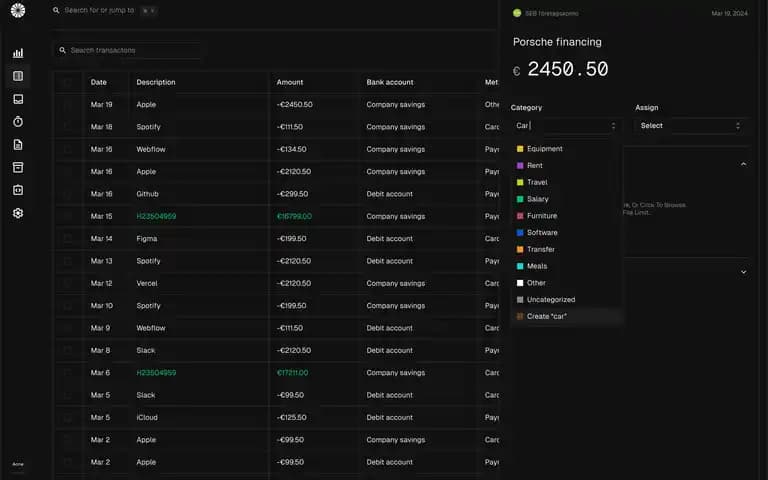Viewport: 768px width, 480px height.
Task: Choose Other from the category list
Action: 567,283
